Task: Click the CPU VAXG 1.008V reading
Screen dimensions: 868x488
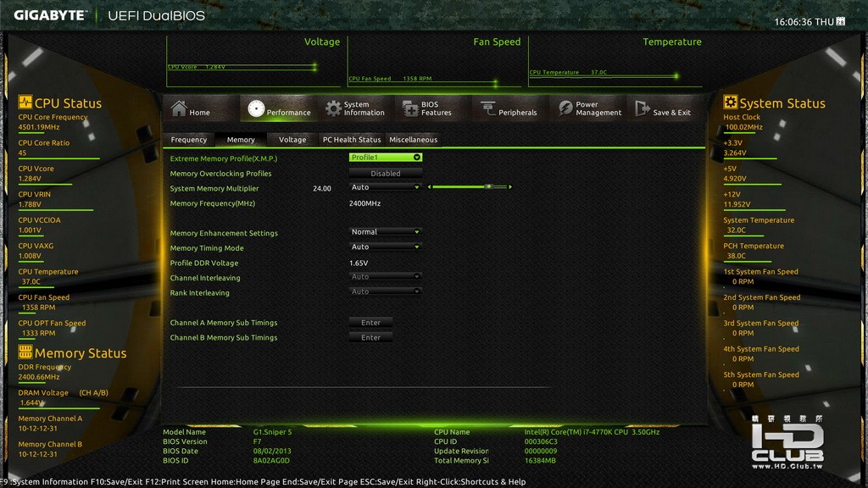Action: 30,256
